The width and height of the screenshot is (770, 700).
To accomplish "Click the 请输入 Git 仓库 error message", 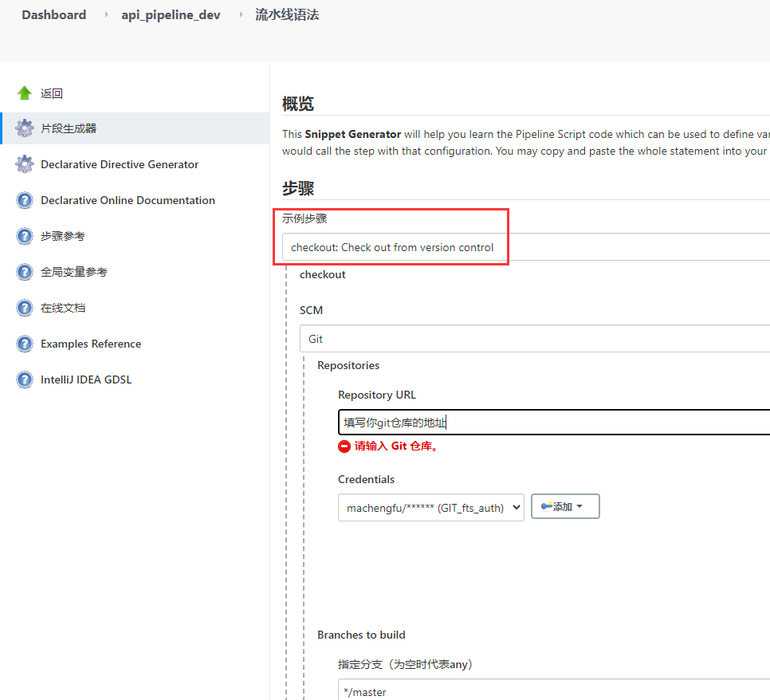I will tap(396, 446).
